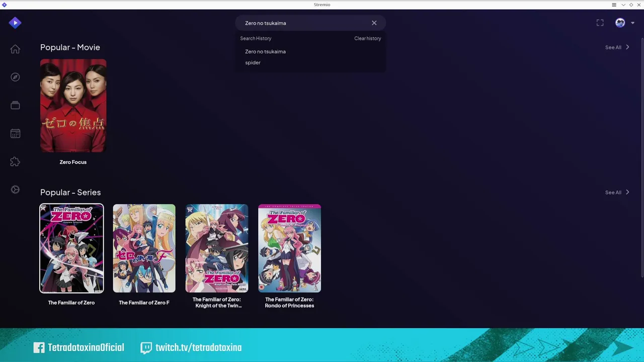Clear the search field with X

[x=374, y=23]
